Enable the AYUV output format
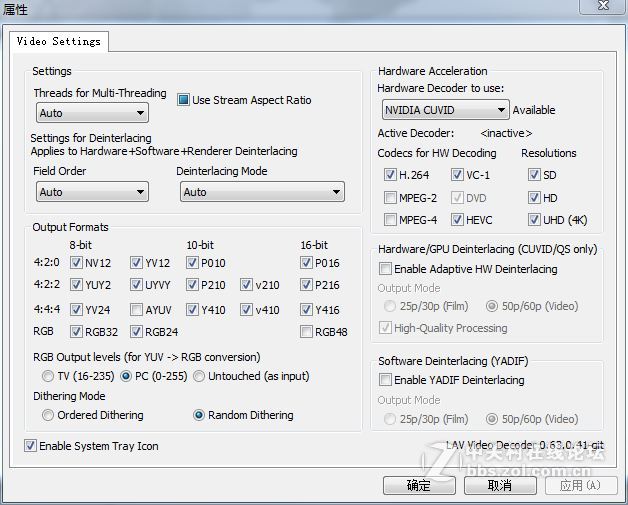 coord(136,310)
